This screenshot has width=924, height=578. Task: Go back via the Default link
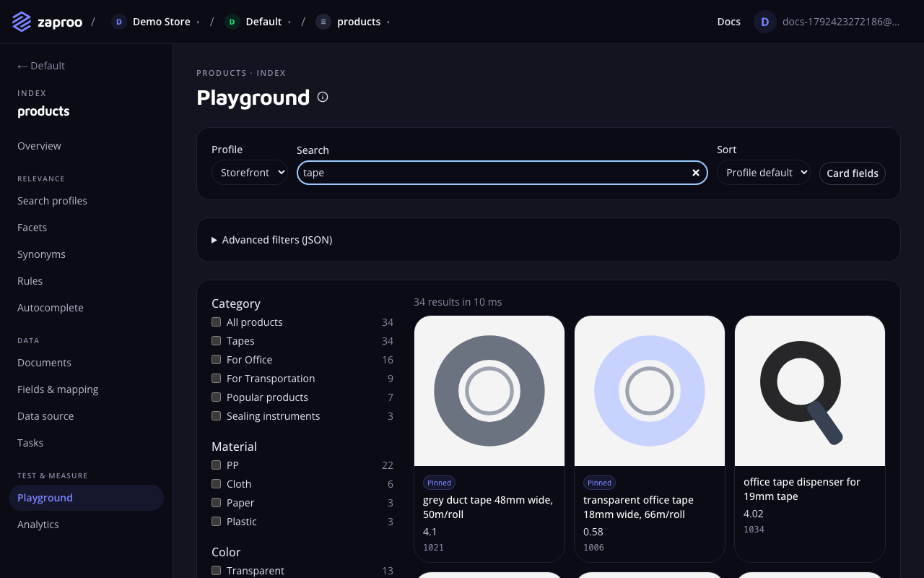click(x=41, y=66)
